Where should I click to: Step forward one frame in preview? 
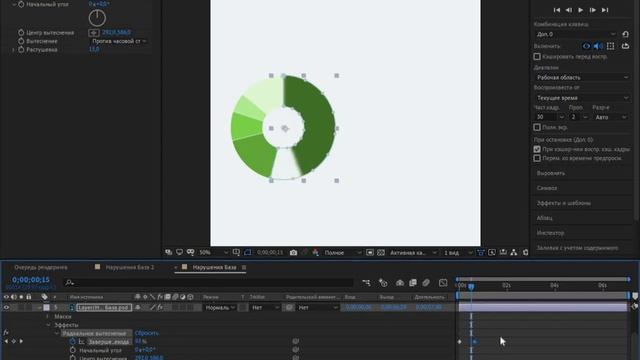(593, 10)
